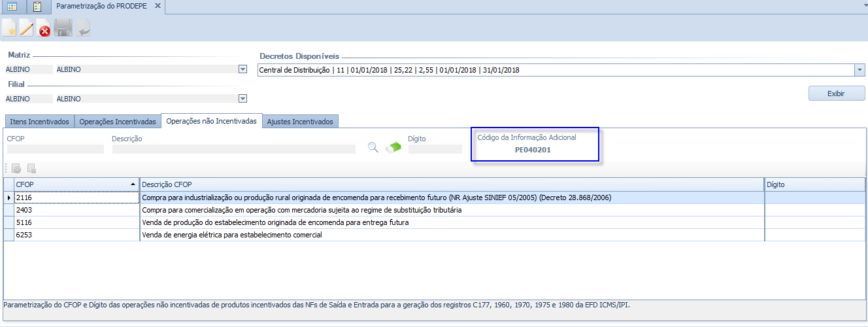
Task: Click description 'Compra para industrialização ou produção rural'
Action: [376, 198]
